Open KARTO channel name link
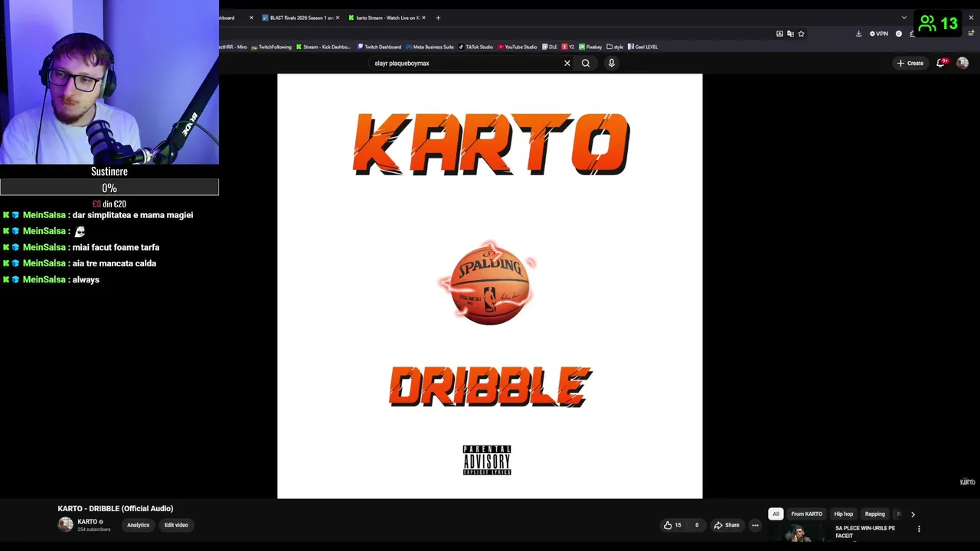The height and width of the screenshot is (551, 980). coord(87,522)
